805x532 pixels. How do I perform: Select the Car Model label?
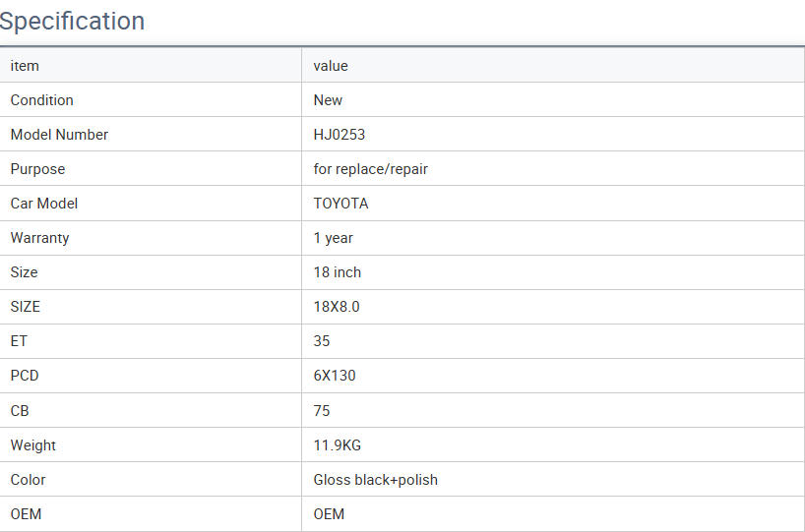pos(44,204)
